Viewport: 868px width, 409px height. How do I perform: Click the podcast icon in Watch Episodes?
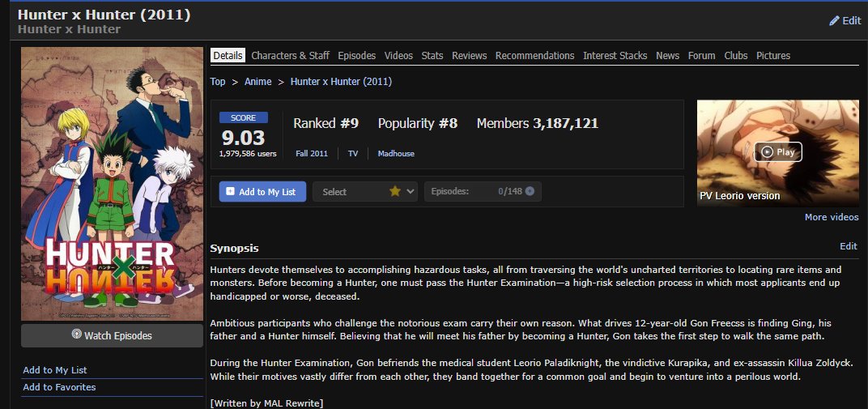click(x=76, y=334)
